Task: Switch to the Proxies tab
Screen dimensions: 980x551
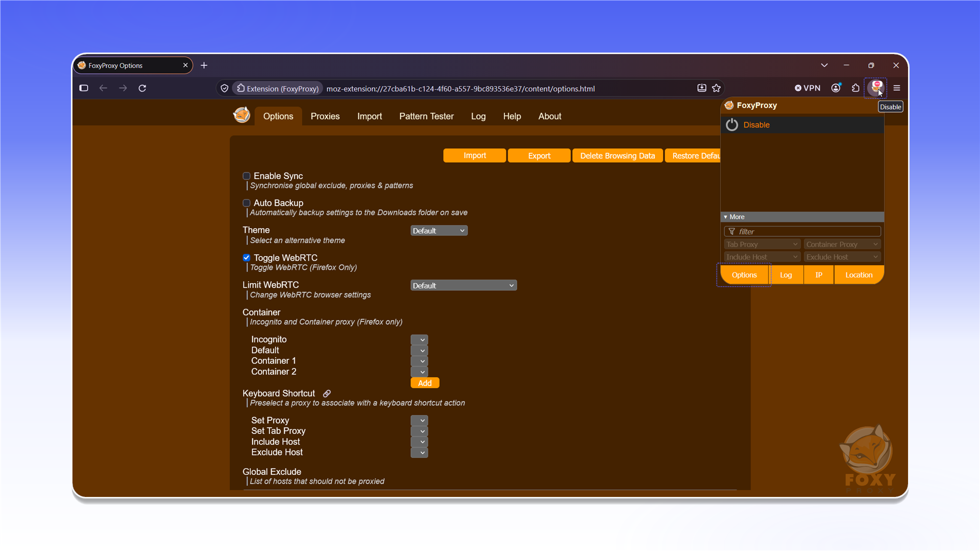Action: pos(325,116)
